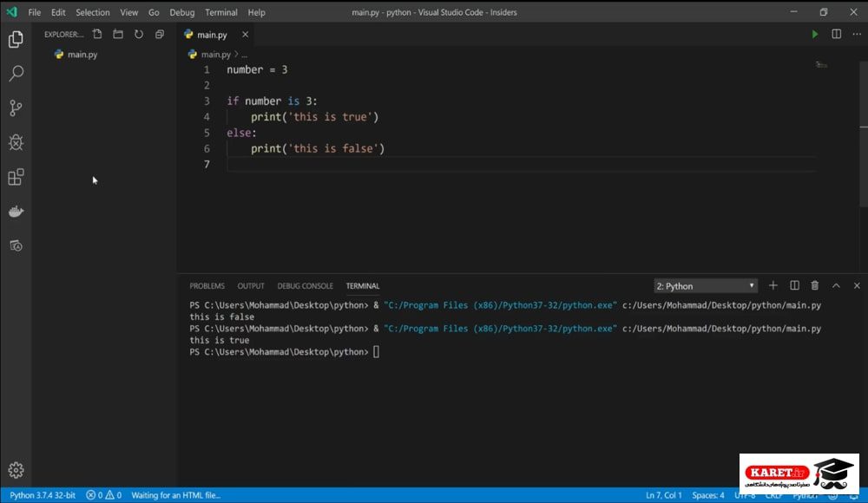
Task: Click the editor minimap preview
Action: (x=821, y=65)
